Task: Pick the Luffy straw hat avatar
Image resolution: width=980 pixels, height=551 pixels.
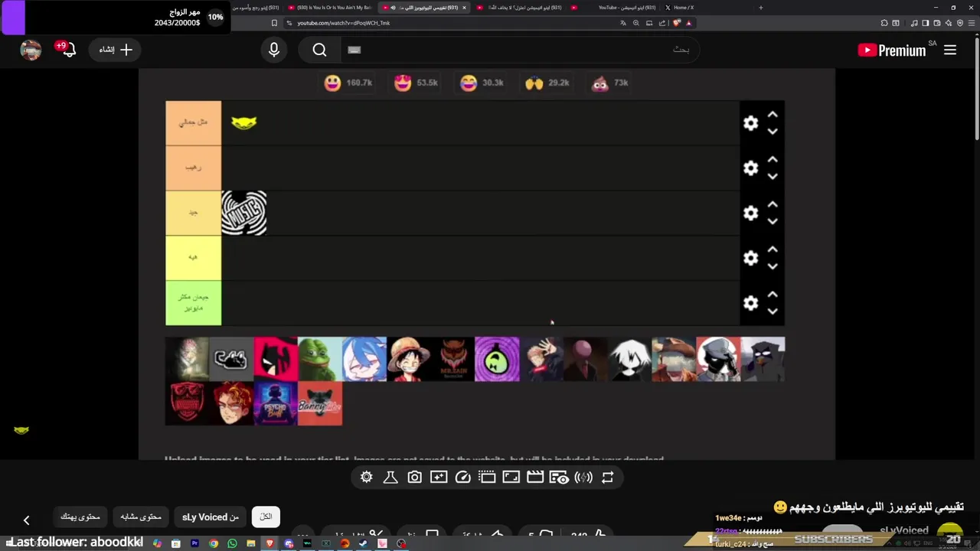Action: pos(409,359)
